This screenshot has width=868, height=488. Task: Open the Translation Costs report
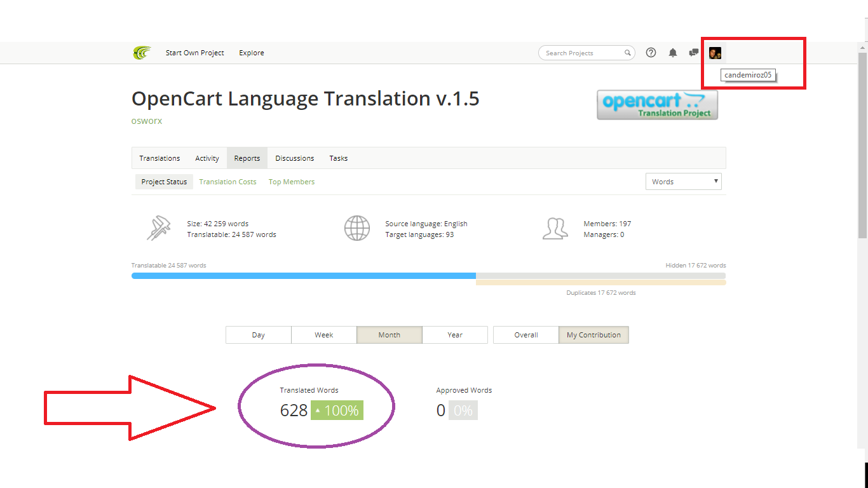tap(227, 182)
